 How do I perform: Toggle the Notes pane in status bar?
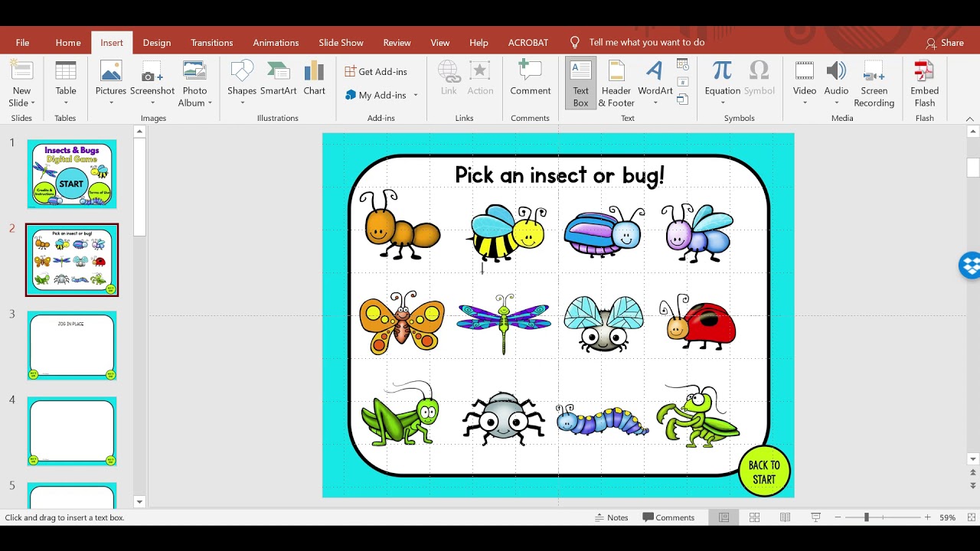point(611,517)
